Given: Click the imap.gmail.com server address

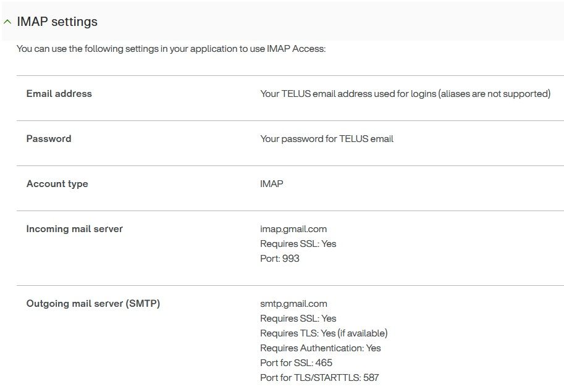Looking at the screenshot, I should [293, 229].
